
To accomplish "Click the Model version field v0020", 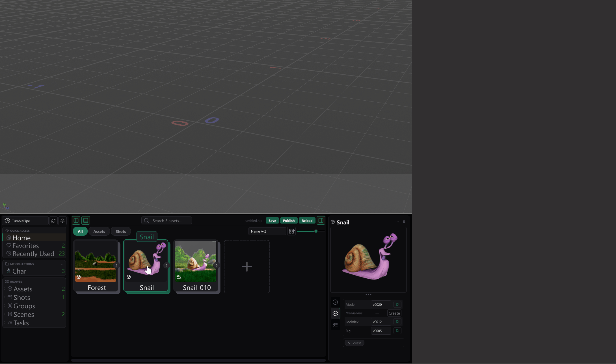I will (x=381, y=304).
